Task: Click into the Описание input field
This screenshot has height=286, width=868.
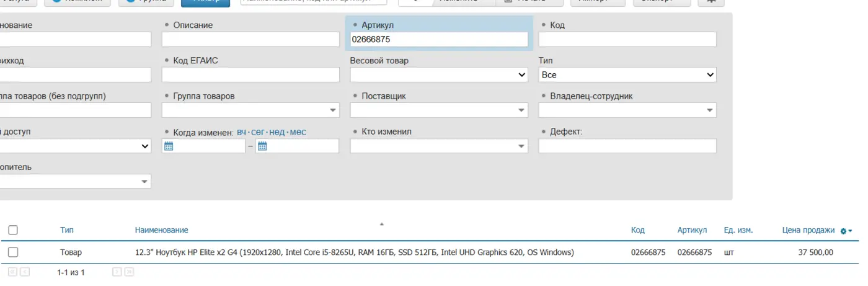Action: [x=250, y=39]
